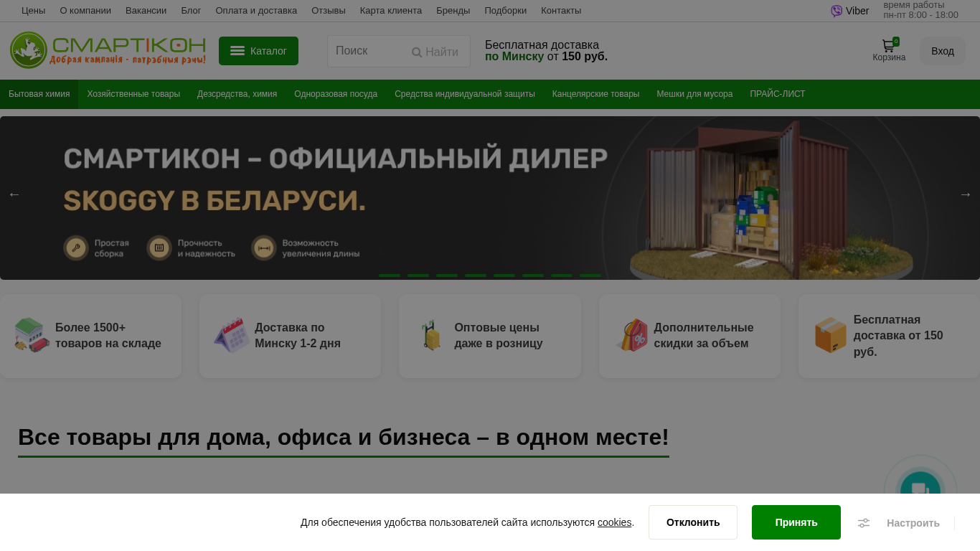Open the Viber contact link

[x=849, y=11]
